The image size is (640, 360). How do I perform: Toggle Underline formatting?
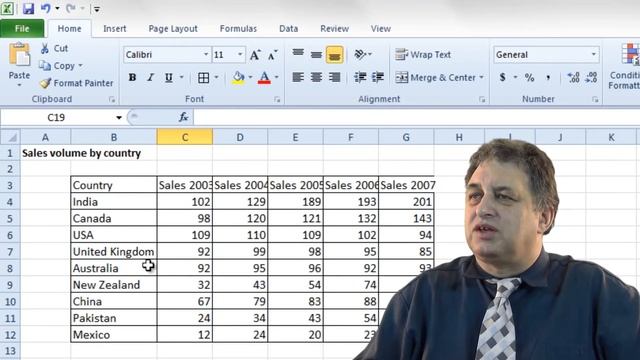point(169,78)
